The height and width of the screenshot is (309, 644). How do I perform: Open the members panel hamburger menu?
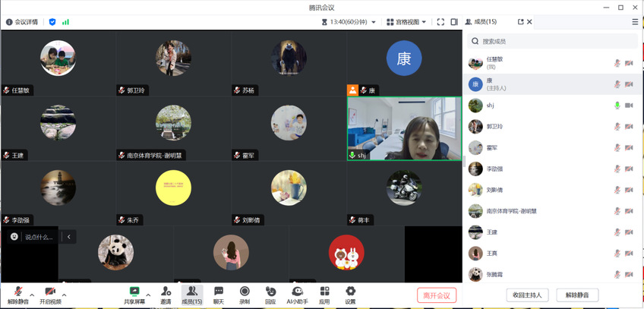pyautogui.click(x=635, y=22)
